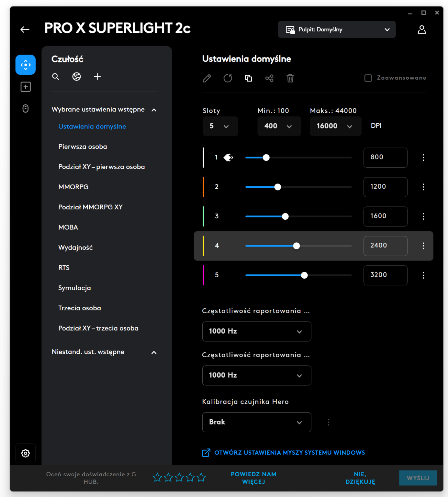Screen dimensions: 448x497
Task: Click the 2400 DPI value input field
Action: click(x=385, y=246)
